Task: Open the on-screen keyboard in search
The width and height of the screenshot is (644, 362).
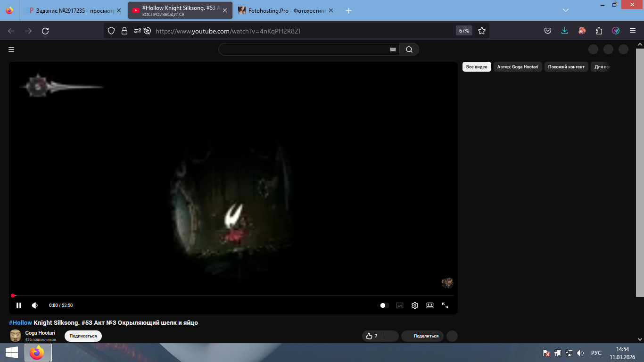Action: click(x=393, y=49)
